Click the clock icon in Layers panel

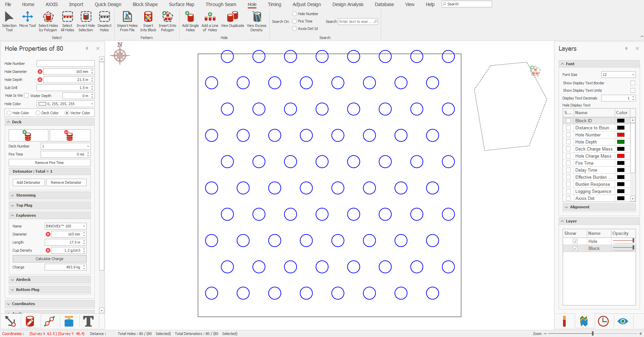tap(603, 322)
